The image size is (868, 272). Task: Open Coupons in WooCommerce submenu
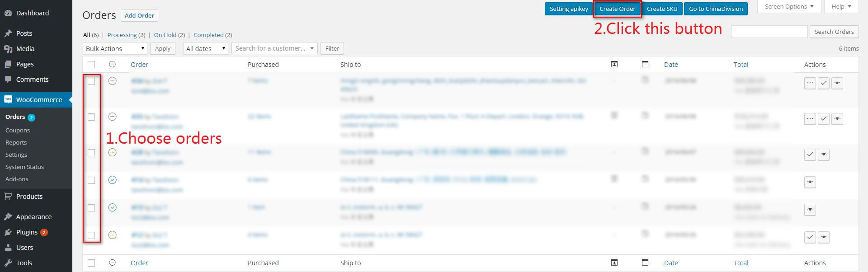coord(18,130)
